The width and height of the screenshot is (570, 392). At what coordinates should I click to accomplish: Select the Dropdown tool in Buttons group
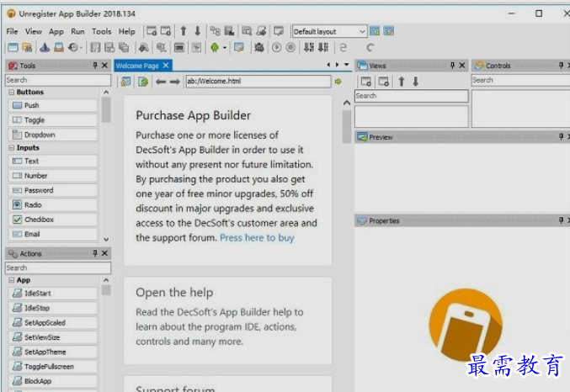pyautogui.click(x=53, y=135)
